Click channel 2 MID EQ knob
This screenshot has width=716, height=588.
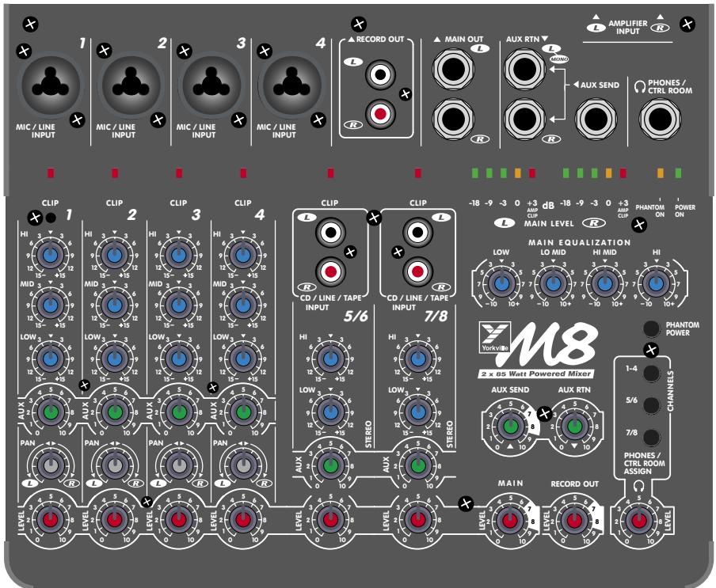point(114,305)
